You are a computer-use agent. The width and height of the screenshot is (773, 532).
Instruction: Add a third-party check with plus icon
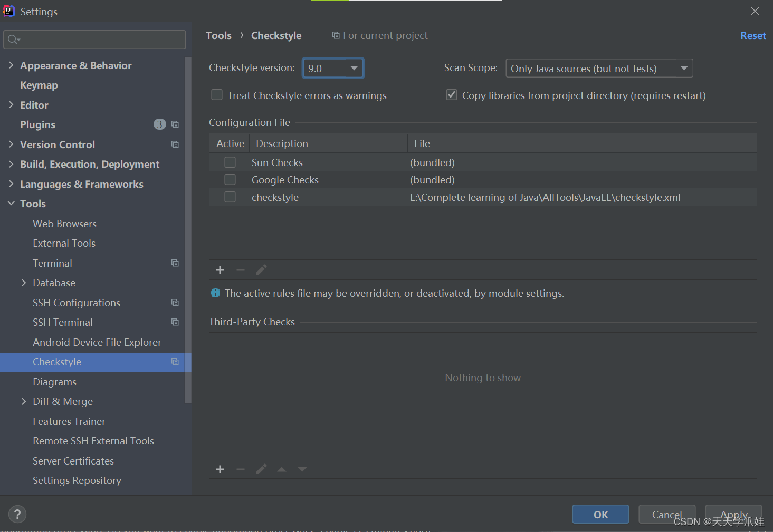coord(220,469)
